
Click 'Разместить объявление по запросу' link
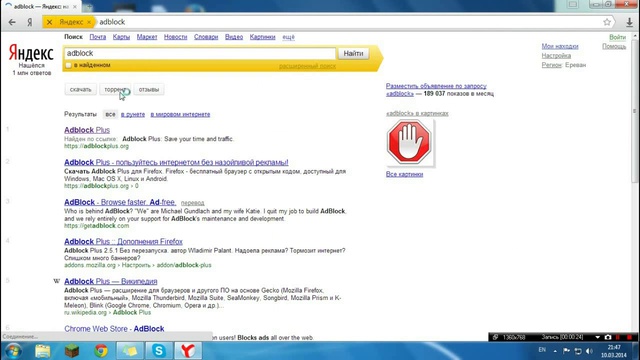(x=436, y=86)
